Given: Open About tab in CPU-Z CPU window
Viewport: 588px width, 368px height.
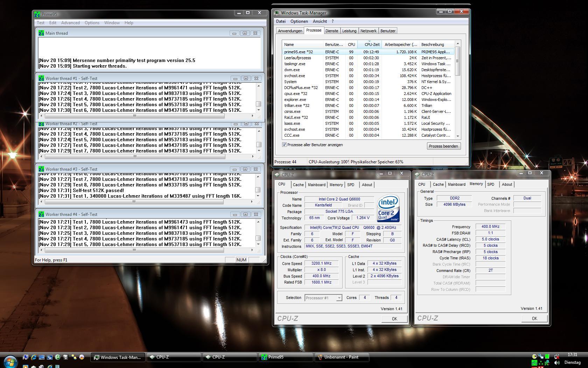Looking at the screenshot, I should click(367, 185).
